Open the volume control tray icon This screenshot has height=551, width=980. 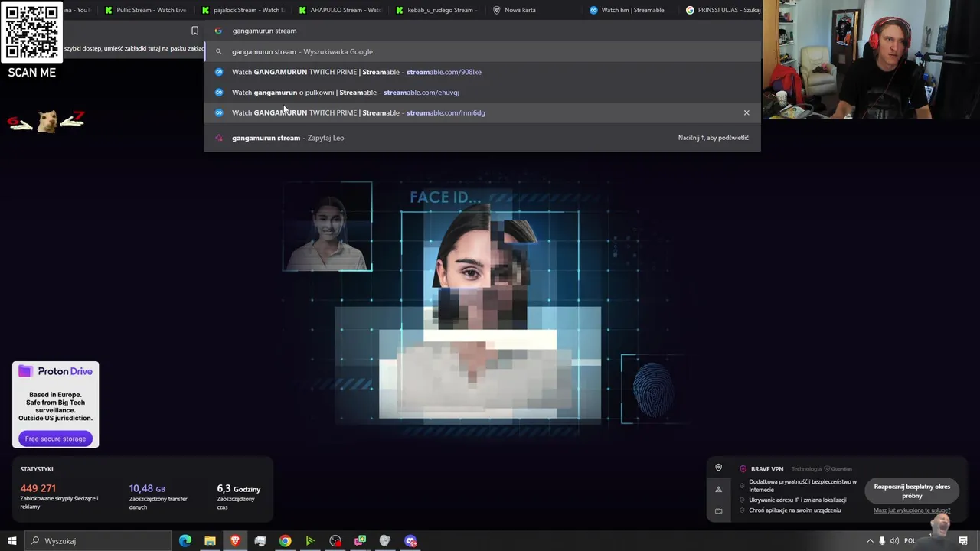click(894, 541)
